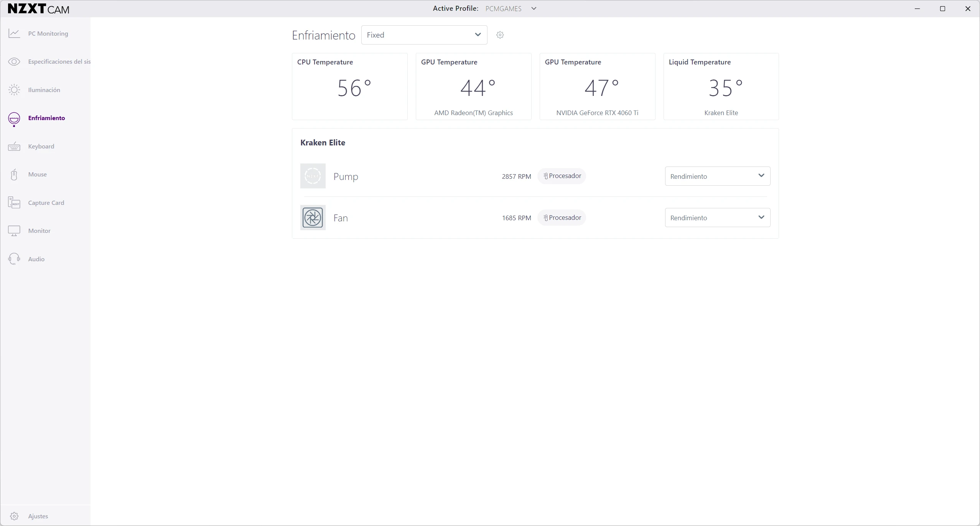Expand the Active Profile PCMGAMES chevron
Screen dimensions: 980x526
(534, 8)
